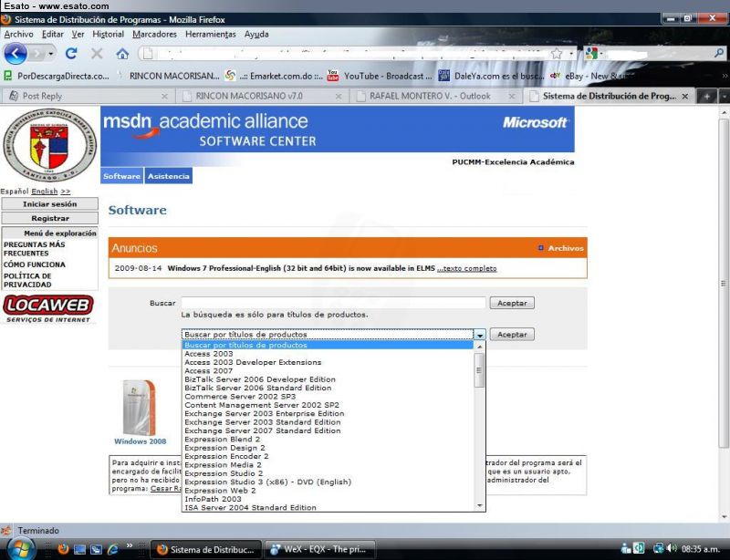Click the product list scrollbar down arrow
This screenshot has height=560, width=730.
click(x=480, y=506)
